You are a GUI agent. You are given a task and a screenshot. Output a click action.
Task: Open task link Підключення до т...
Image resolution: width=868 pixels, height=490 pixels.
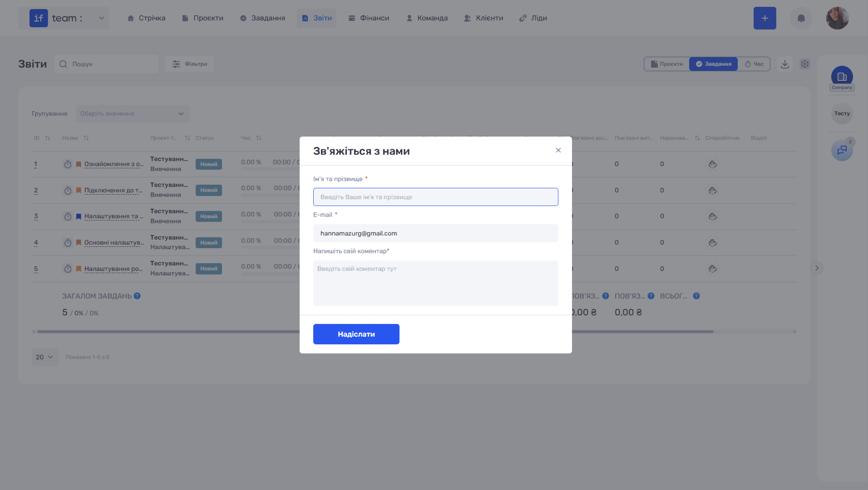click(113, 190)
